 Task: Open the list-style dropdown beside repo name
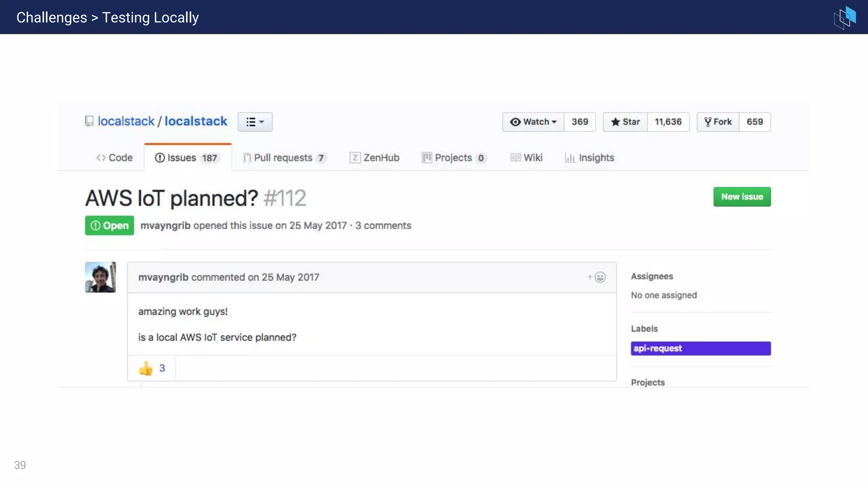pyautogui.click(x=255, y=122)
